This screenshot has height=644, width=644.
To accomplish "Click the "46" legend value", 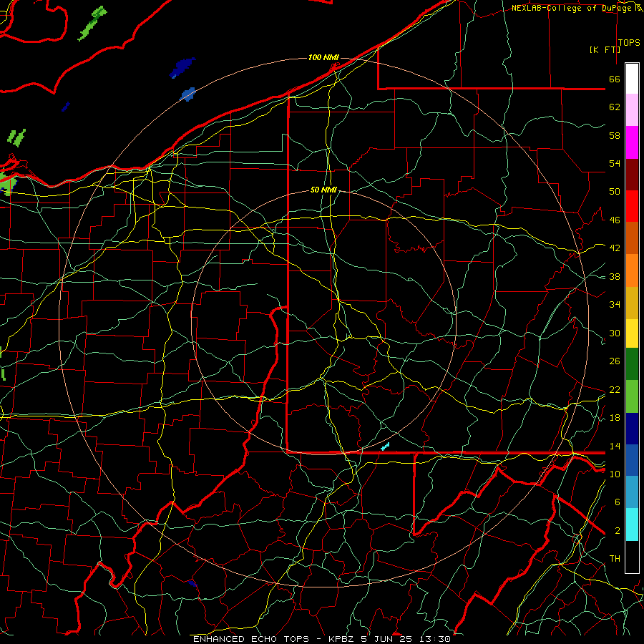I will (x=615, y=220).
